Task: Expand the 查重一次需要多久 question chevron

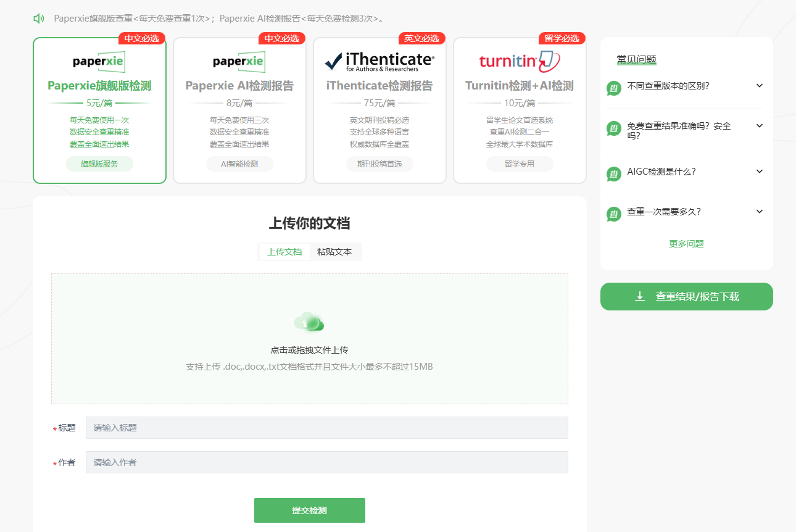Action: click(x=760, y=212)
